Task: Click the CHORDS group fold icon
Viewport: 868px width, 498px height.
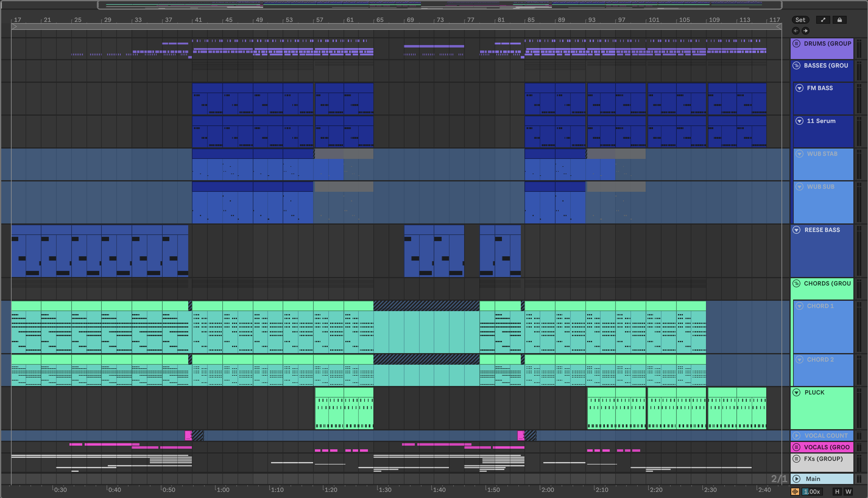Action: click(x=796, y=283)
